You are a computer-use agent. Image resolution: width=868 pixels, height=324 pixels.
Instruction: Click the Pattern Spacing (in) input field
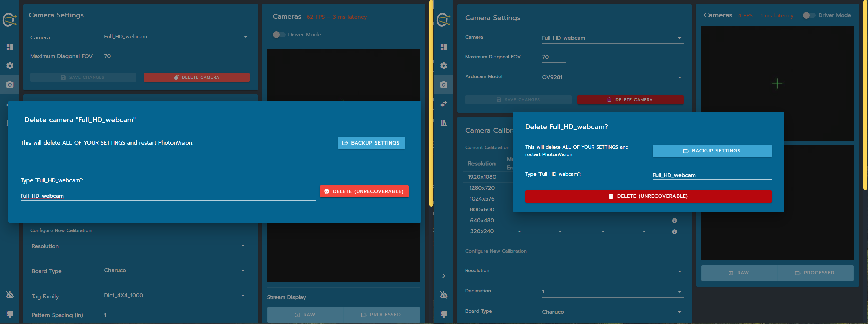(116, 315)
